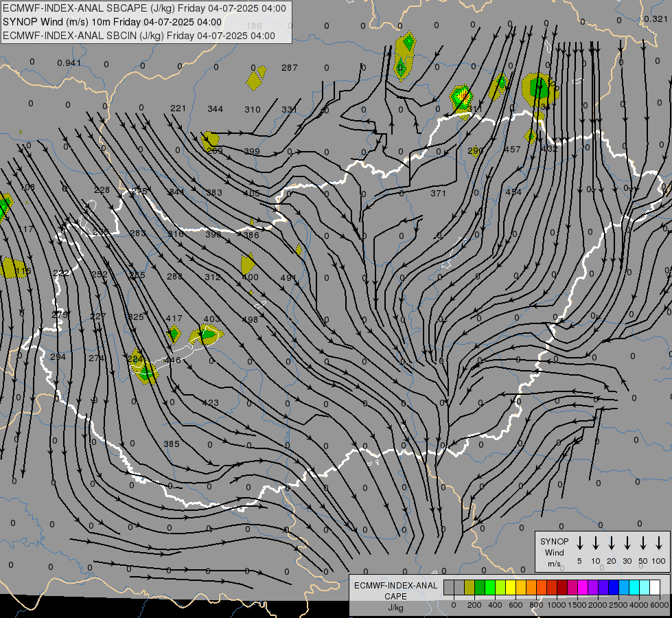The image size is (672, 618).
Task: Click the 325 grid value on map
Action: pyautogui.click(x=137, y=317)
